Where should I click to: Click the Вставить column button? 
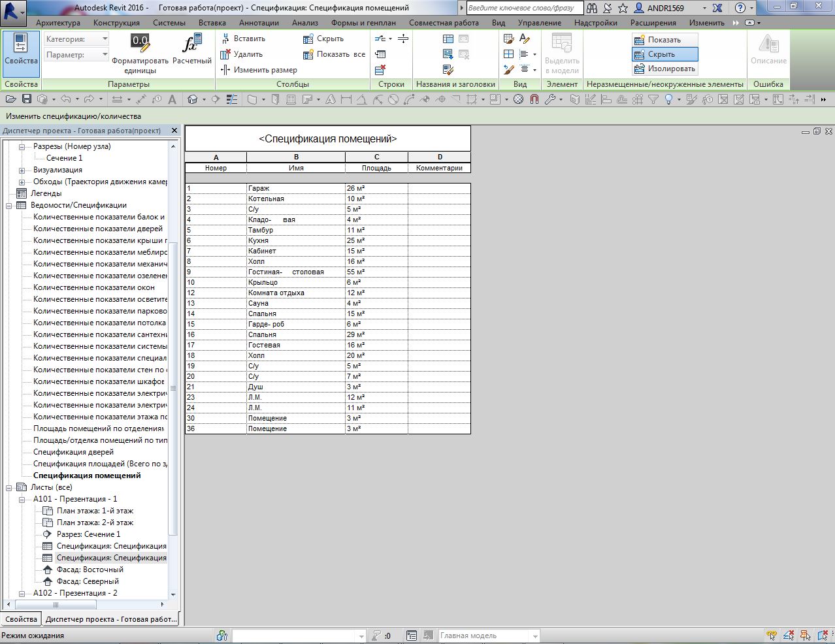243,39
